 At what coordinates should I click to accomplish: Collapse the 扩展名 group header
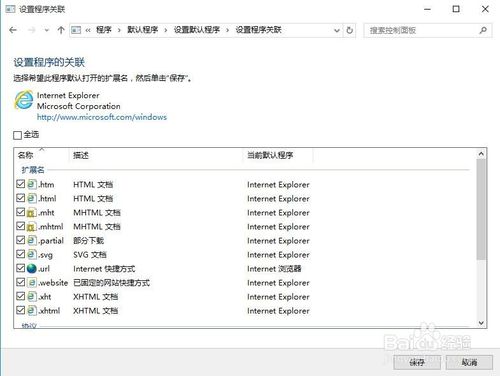tap(33, 170)
